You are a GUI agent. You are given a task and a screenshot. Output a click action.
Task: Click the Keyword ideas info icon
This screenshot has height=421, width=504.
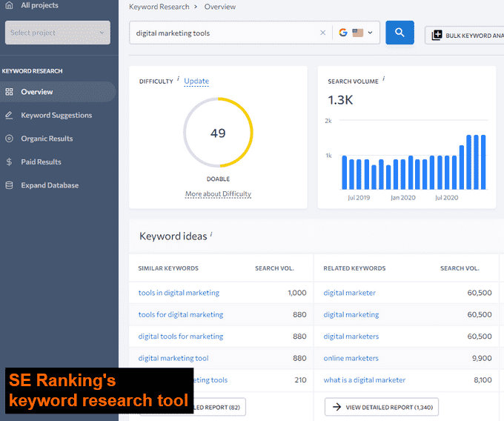click(211, 234)
